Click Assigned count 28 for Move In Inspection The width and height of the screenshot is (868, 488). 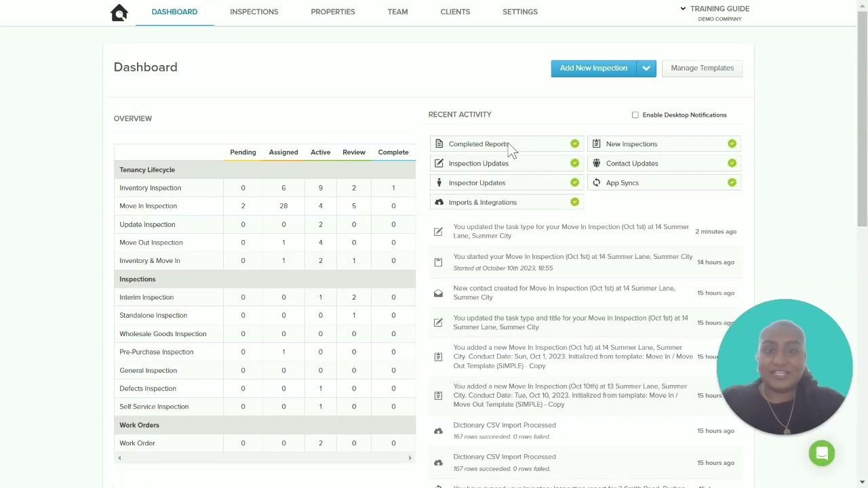tap(283, 206)
